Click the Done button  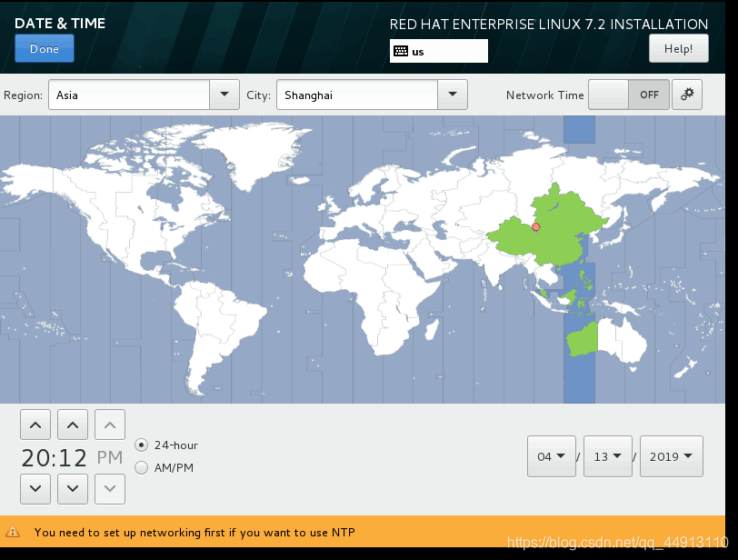(x=45, y=48)
